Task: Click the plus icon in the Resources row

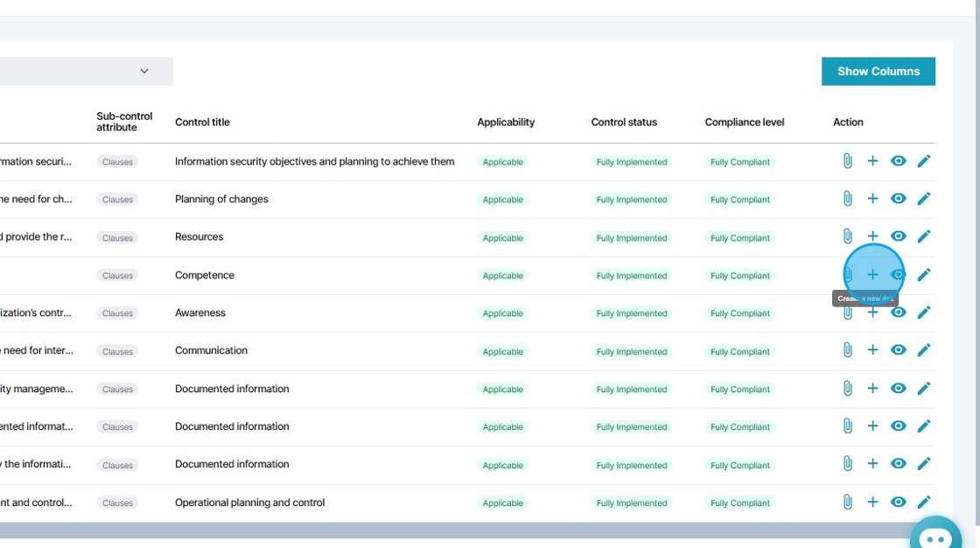Action: click(872, 236)
